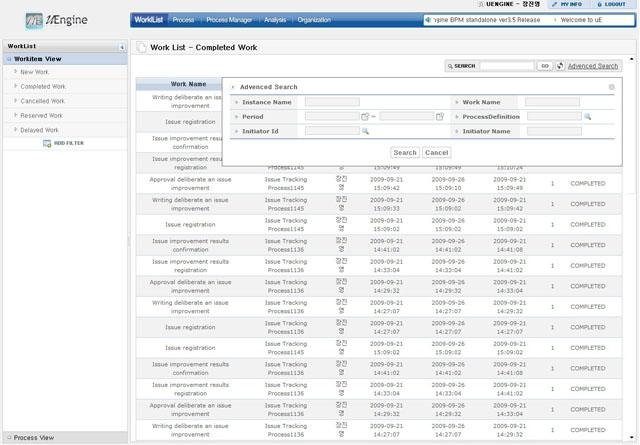Open the ADD FILTER icon

pos(47,144)
